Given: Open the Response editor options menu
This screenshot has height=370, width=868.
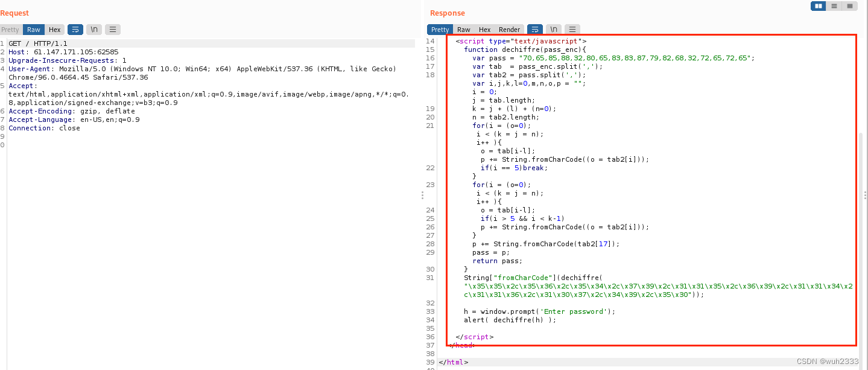Looking at the screenshot, I should coord(572,29).
